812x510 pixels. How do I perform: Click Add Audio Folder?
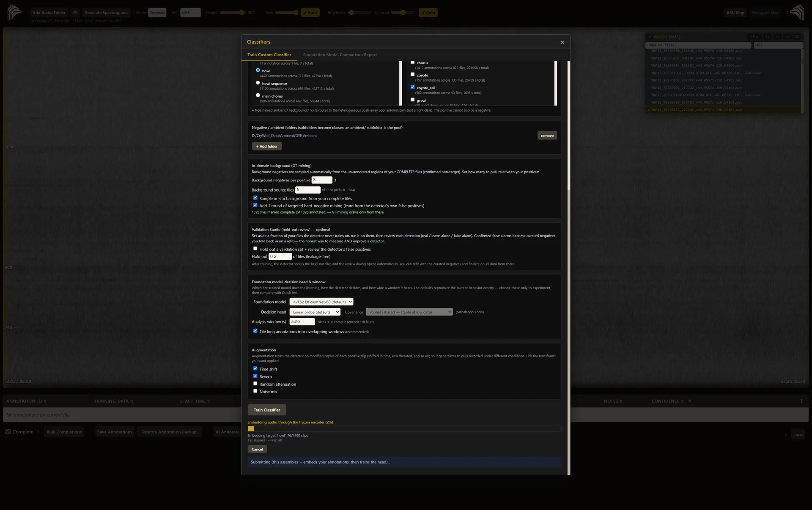(x=49, y=13)
